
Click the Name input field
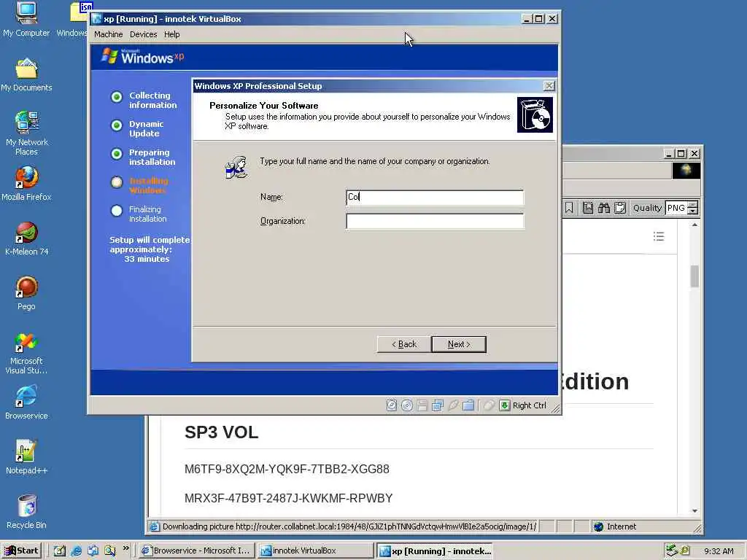(435, 197)
